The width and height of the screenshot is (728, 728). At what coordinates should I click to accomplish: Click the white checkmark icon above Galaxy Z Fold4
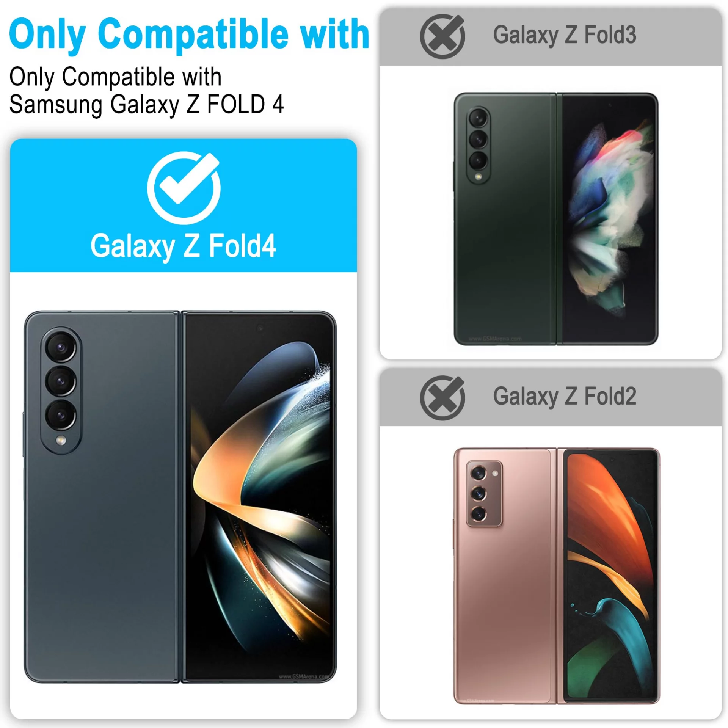coord(184,187)
